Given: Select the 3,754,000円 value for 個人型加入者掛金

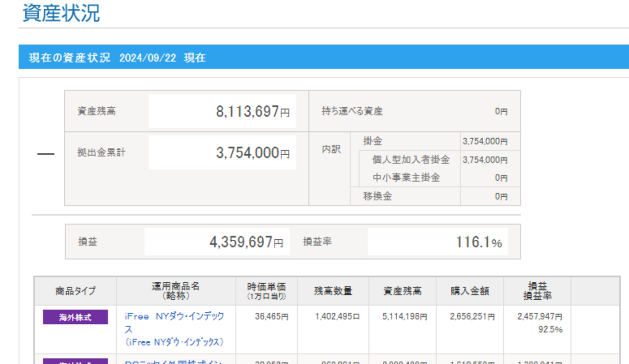Looking at the screenshot, I should click(x=485, y=160).
